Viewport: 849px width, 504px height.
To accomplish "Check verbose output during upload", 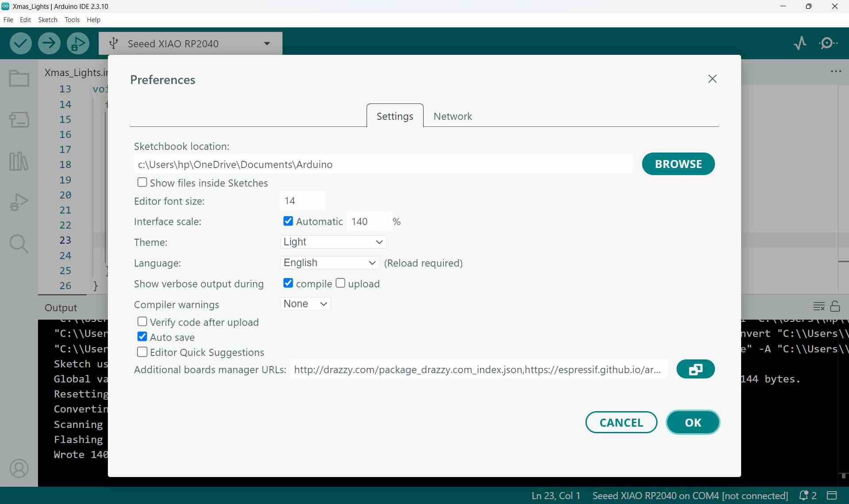I will [x=340, y=283].
